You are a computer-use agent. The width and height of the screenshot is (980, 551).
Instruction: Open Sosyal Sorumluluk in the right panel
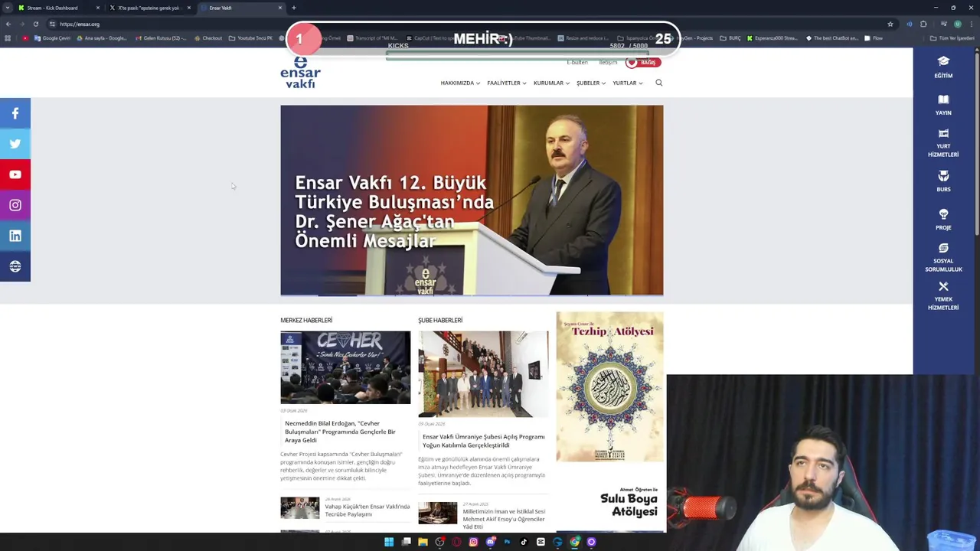(943, 258)
